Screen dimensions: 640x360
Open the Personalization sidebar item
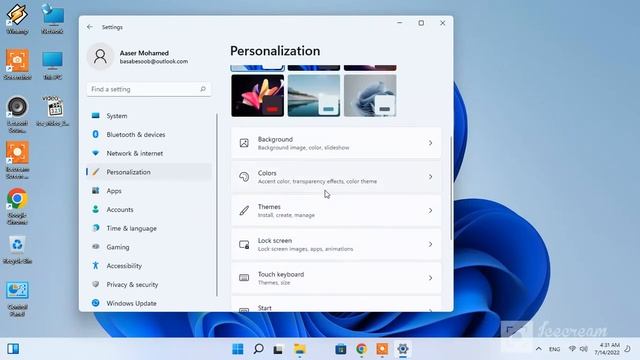point(149,172)
